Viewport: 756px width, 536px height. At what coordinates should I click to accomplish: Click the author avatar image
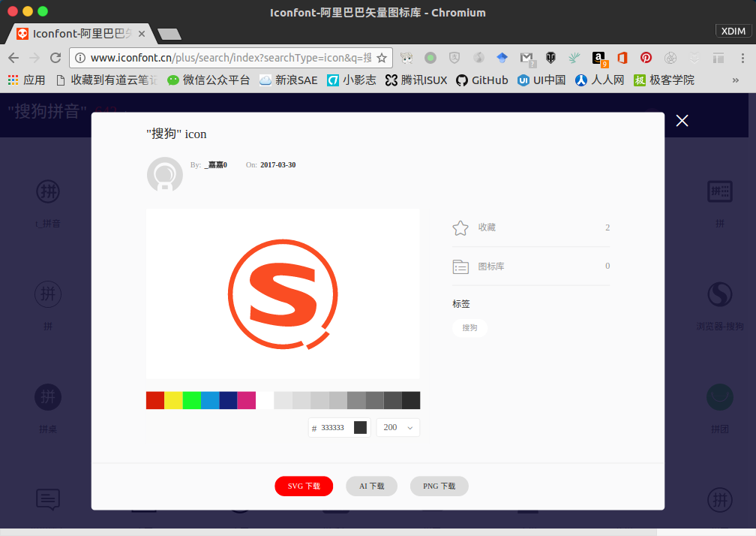point(165,175)
